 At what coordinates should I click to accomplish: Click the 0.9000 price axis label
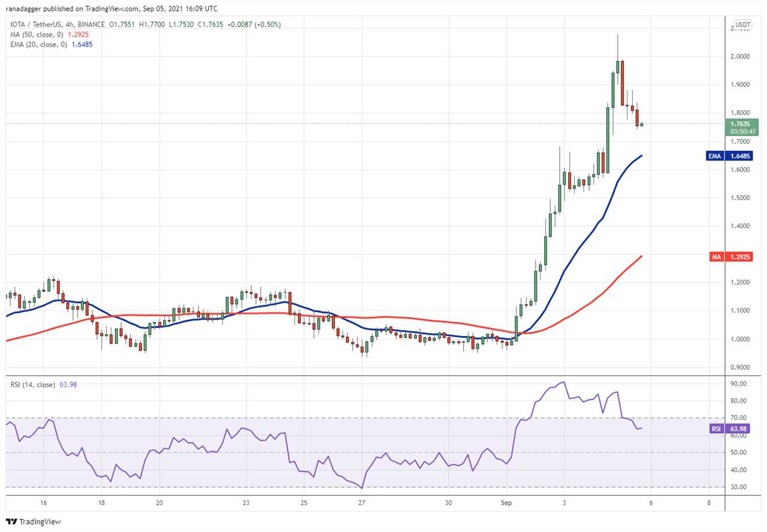(x=741, y=367)
